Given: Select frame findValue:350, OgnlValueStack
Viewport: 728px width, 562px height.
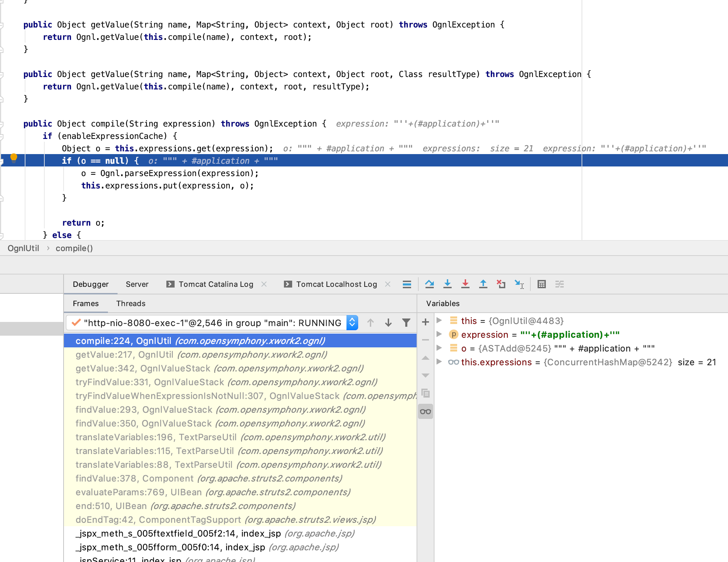Looking at the screenshot, I should click(240, 423).
